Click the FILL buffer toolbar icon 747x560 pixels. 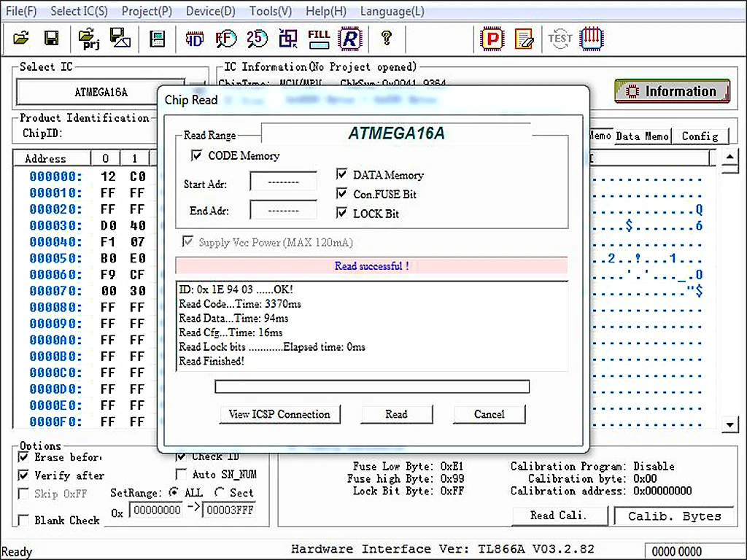[319, 39]
